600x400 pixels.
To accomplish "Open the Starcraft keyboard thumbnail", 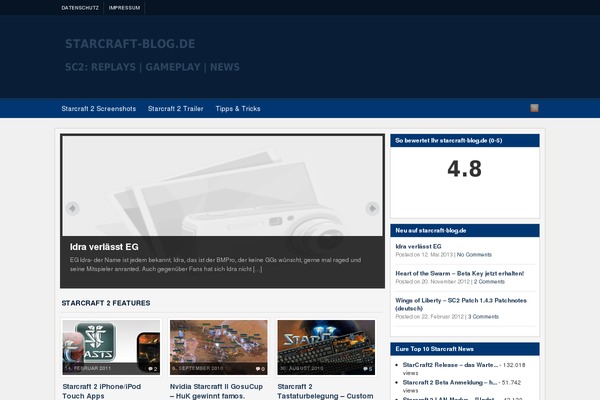I will (x=326, y=347).
